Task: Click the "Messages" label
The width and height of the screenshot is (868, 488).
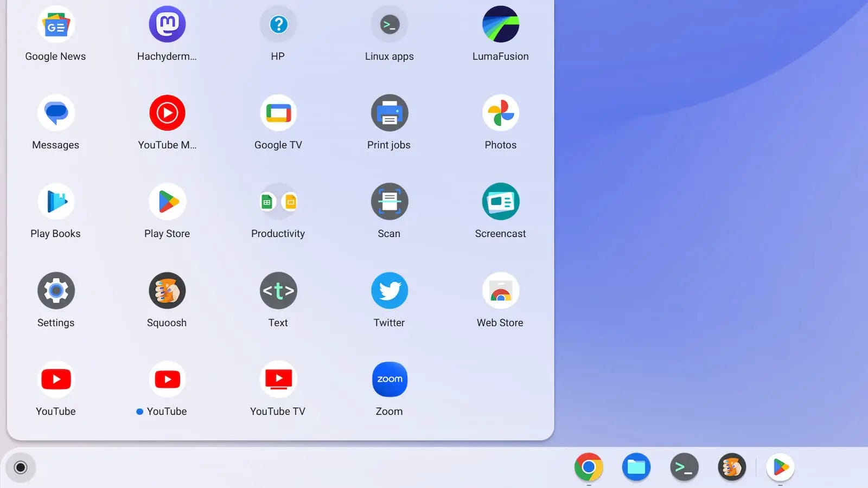Action: [55, 145]
